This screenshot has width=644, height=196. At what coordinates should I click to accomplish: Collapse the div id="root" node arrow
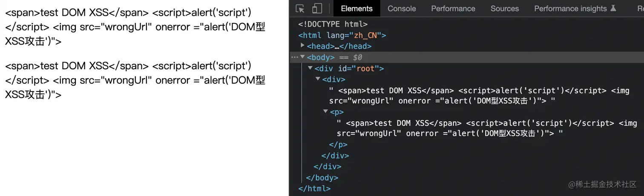pos(310,68)
